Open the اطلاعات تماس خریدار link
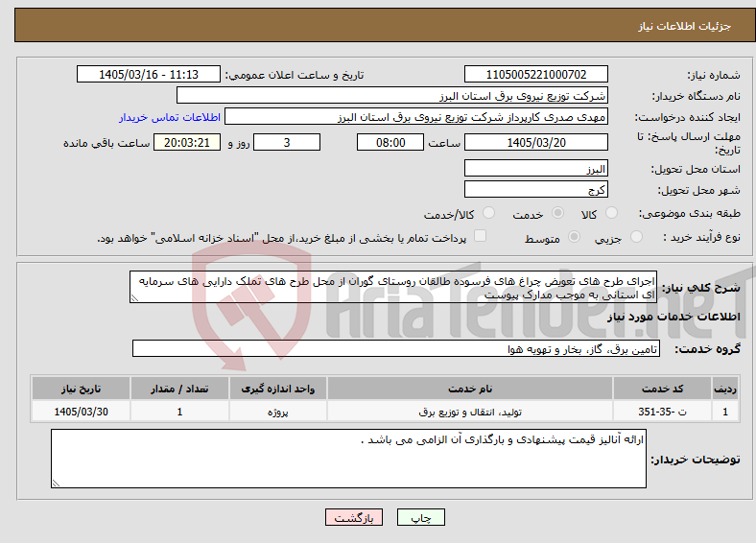 tap(170, 117)
